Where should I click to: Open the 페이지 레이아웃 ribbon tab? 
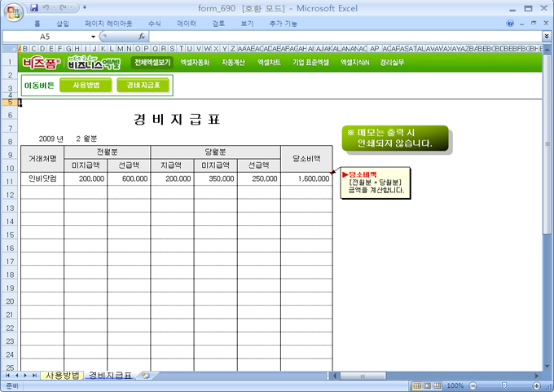point(108,24)
